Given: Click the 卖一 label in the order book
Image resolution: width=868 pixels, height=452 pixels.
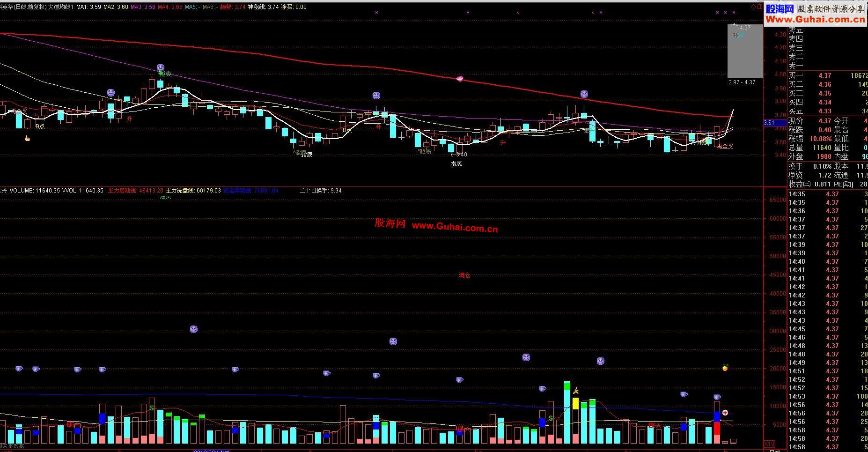Looking at the screenshot, I should click(795, 66).
